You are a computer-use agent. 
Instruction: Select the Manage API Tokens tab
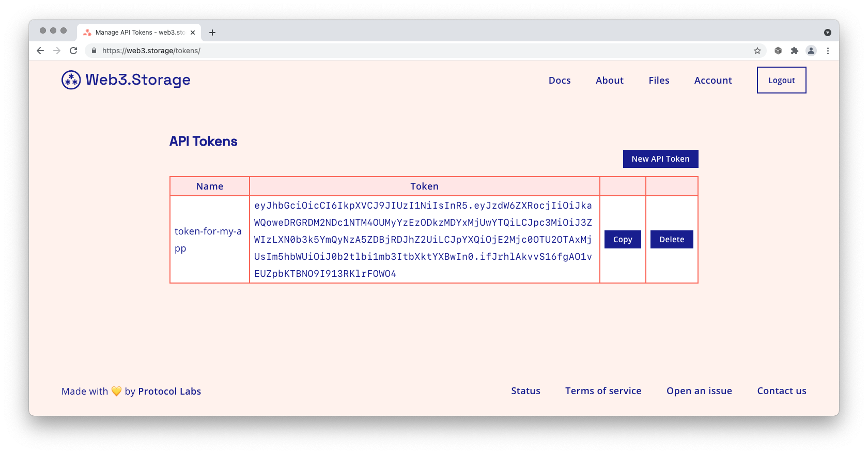(x=139, y=33)
